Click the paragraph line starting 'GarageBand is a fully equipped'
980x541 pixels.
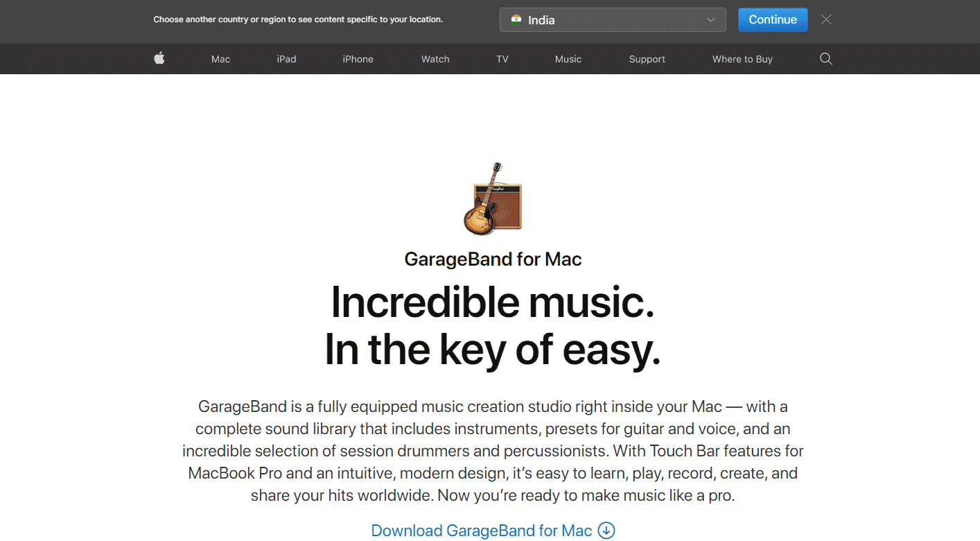pos(493,406)
